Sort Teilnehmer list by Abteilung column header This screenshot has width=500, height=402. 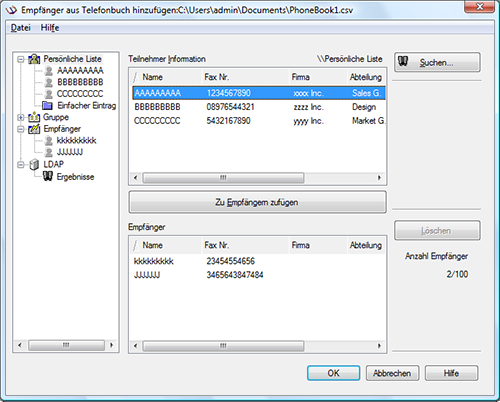(366, 77)
